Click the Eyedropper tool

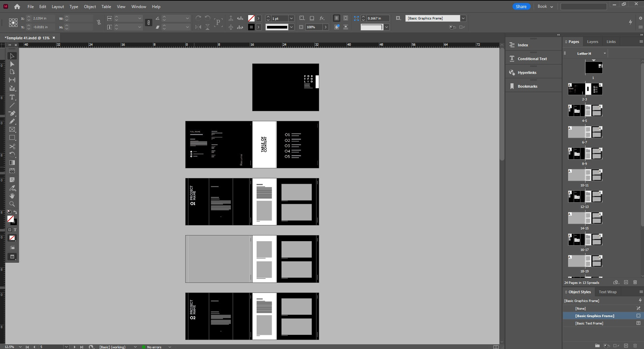(12, 188)
